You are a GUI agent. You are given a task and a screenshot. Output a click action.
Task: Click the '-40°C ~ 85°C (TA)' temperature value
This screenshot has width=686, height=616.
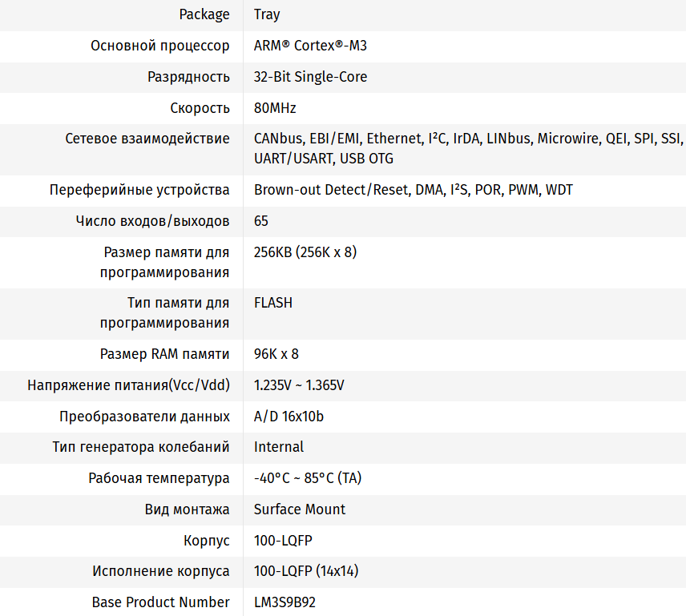(x=308, y=478)
